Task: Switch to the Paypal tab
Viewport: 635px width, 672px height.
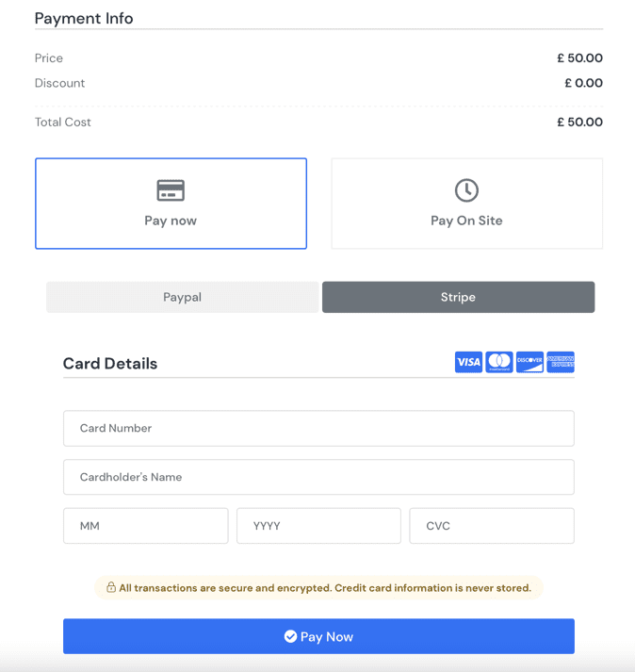Action: click(182, 297)
